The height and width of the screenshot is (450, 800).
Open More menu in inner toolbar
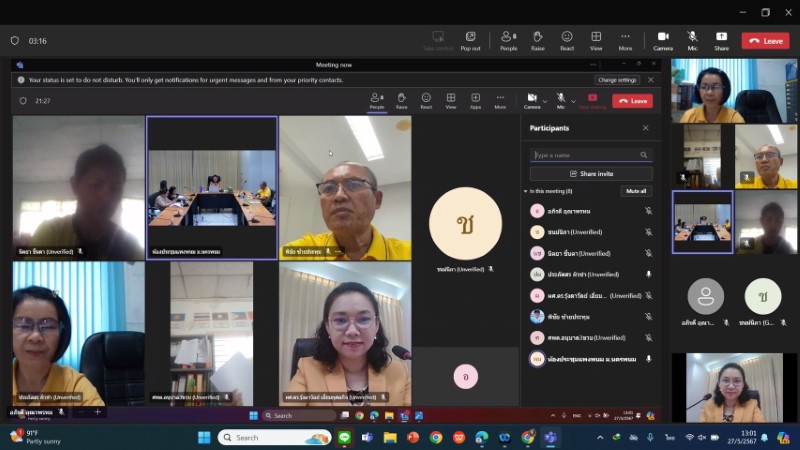click(500, 100)
